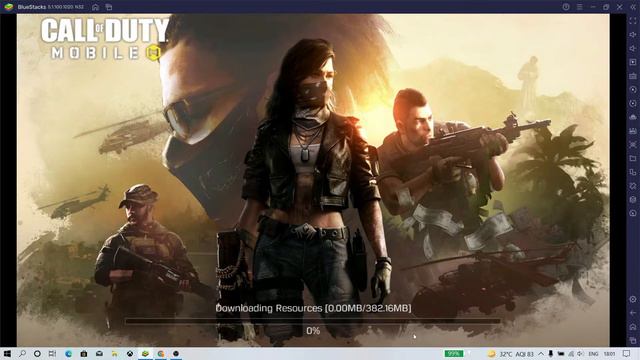The height and width of the screenshot is (360, 640).
Task: Collapse the BlueStacks right sidebar
Action: coord(633,7)
